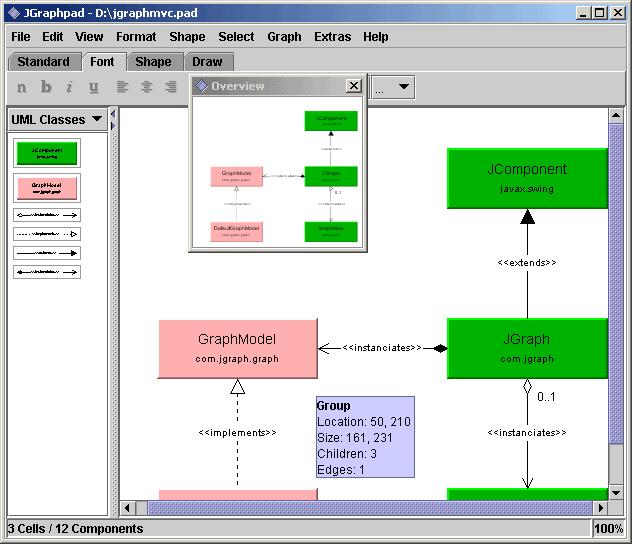Expand the library panel with right splitter arrow
Screen dimensions: 632x544
[113, 126]
